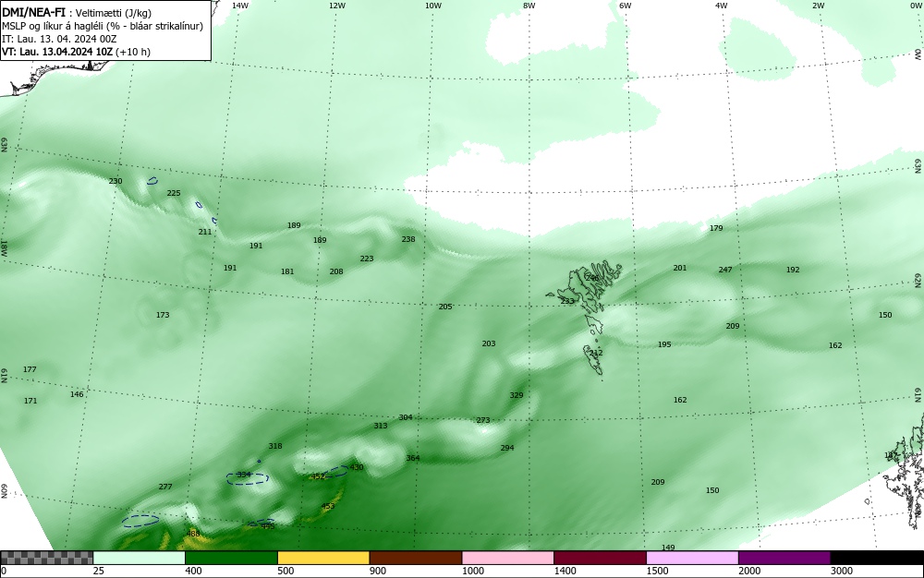Click the 14W longitude label

coord(240,6)
